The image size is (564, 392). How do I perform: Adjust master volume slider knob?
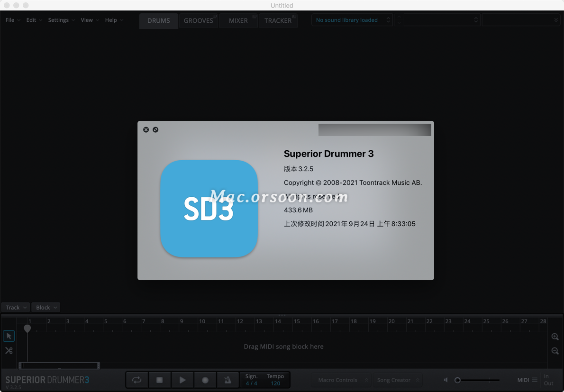(x=457, y=380)
